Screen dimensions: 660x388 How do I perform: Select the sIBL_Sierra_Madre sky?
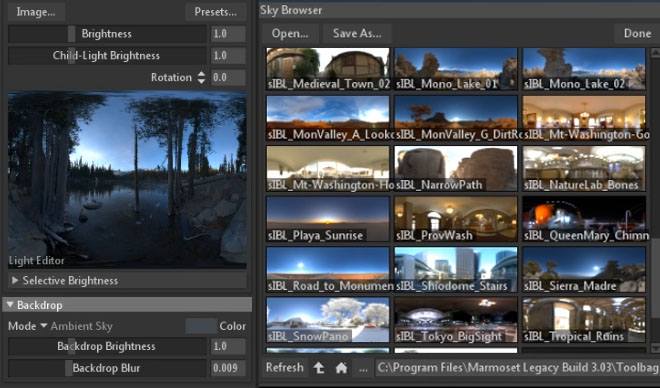coord(584,270)
